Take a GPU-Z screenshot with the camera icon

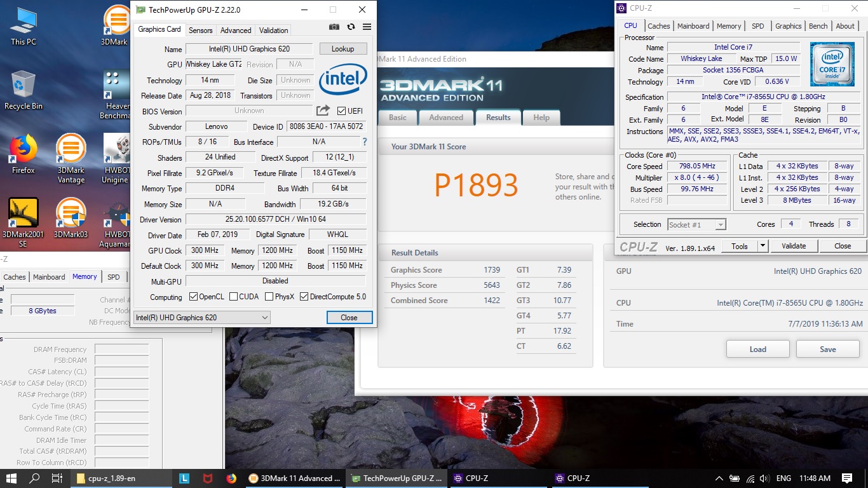pos(334,27)
